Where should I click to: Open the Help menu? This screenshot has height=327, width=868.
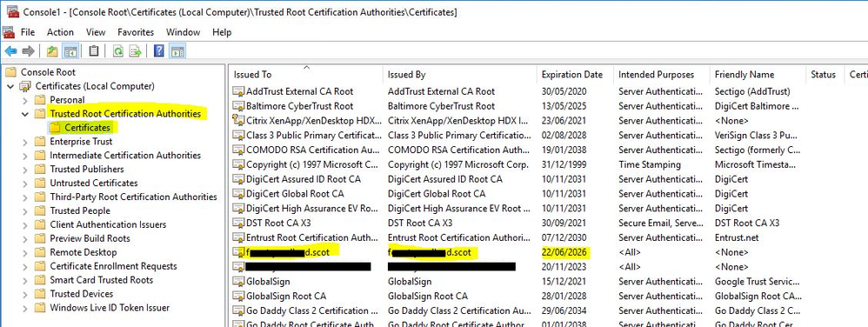(x=222, y=32)
